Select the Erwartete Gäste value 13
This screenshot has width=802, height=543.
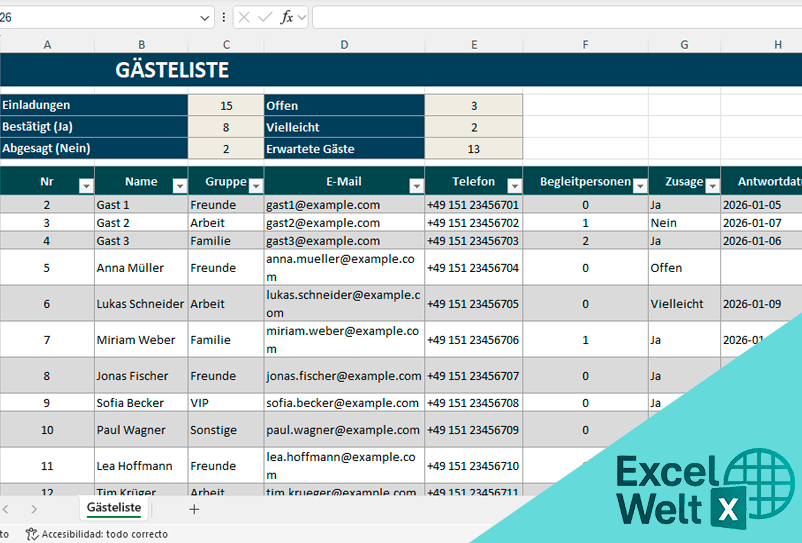point(474,149)
